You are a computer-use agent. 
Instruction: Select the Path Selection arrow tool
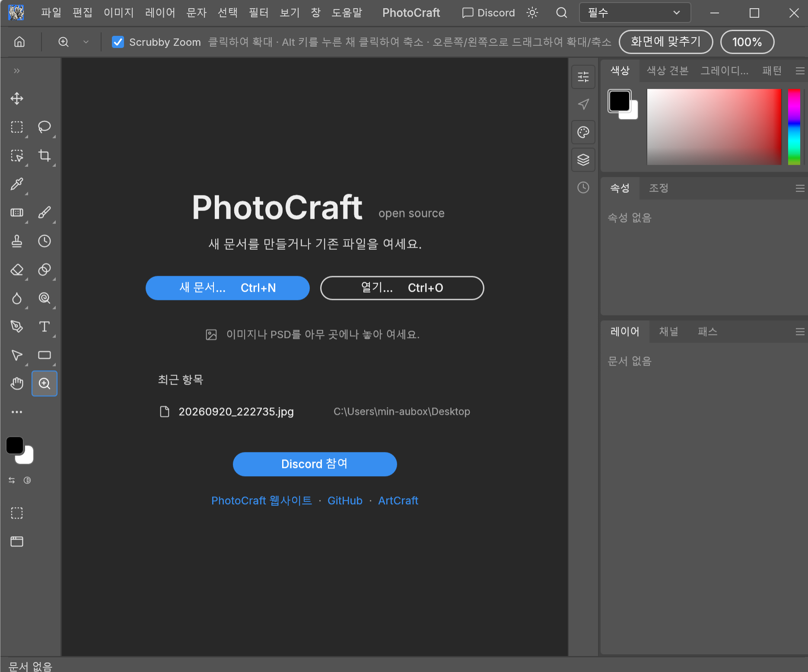(x=17, y=355)
